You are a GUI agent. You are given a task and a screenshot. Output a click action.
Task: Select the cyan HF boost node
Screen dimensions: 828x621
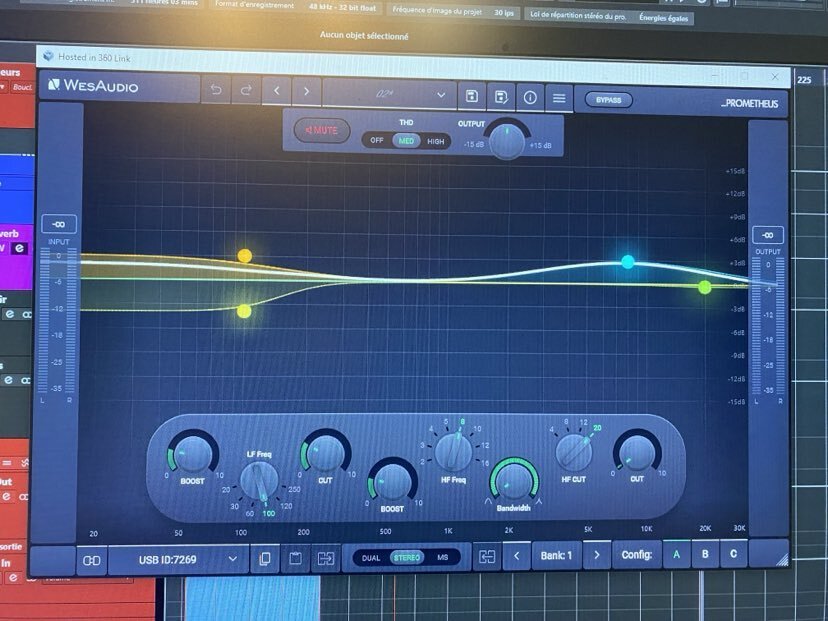coord(627,262)
